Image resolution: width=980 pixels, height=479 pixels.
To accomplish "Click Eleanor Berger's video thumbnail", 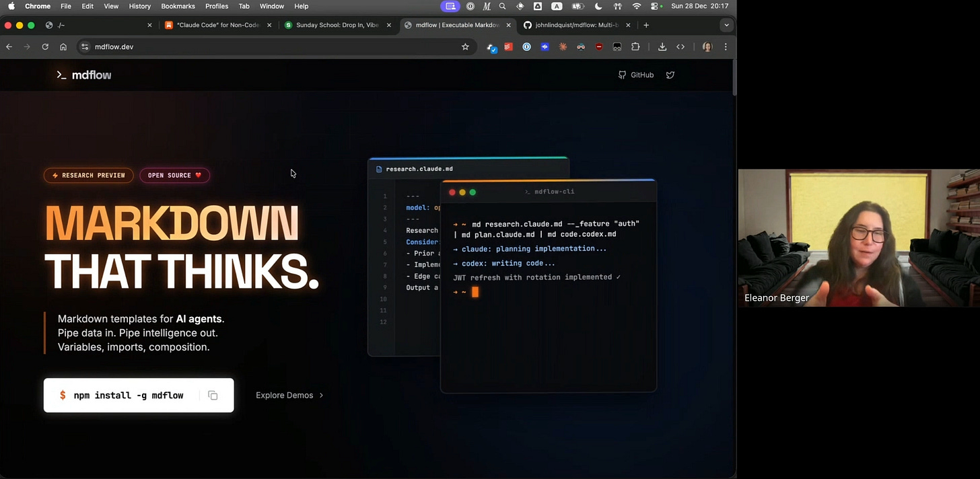I will [x=859, y=238].
